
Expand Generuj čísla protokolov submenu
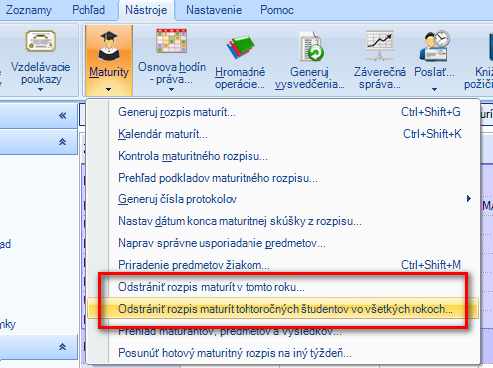[283, 199]
